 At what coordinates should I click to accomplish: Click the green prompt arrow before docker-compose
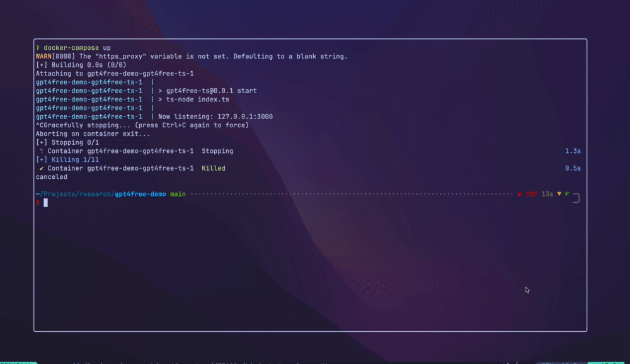tap(38, 48)
